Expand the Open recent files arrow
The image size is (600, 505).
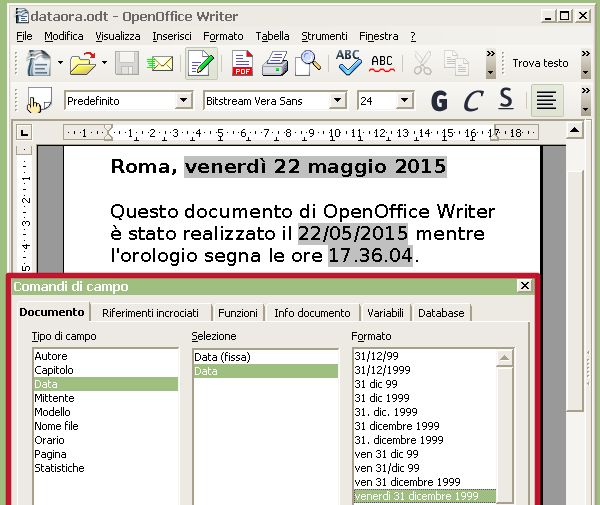pos(104,63)
